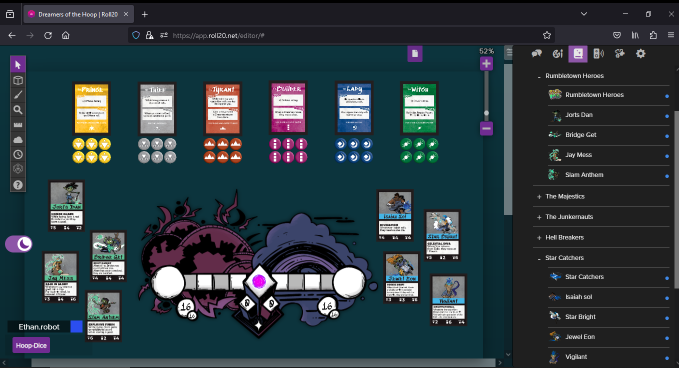Click the vertical canvas scrollbar
This screenshot has width=679, height=368.
(508, 139)
